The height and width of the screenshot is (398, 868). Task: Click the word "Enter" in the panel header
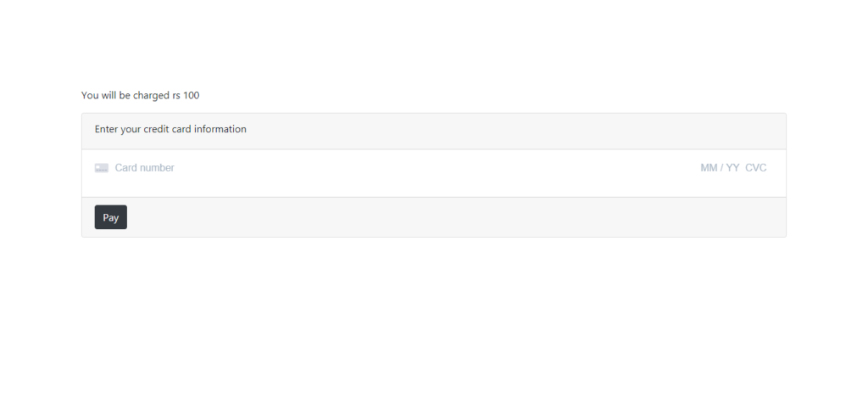(106, 129)
